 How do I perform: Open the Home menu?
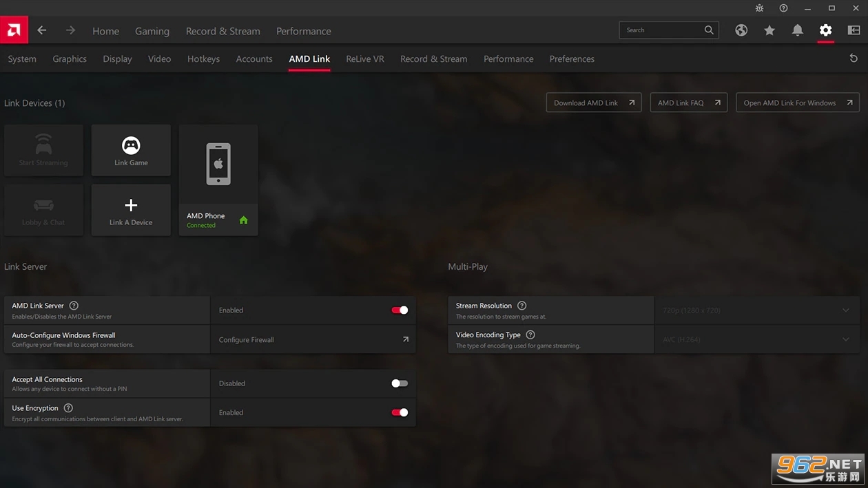[105, 31]
